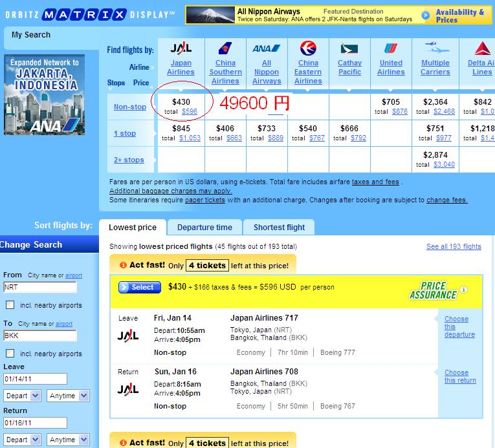The width and height of the screenshot is (495, 448).
Task: Click the ANA All Nippon Airways logo
Action: (x=266, y=48)
